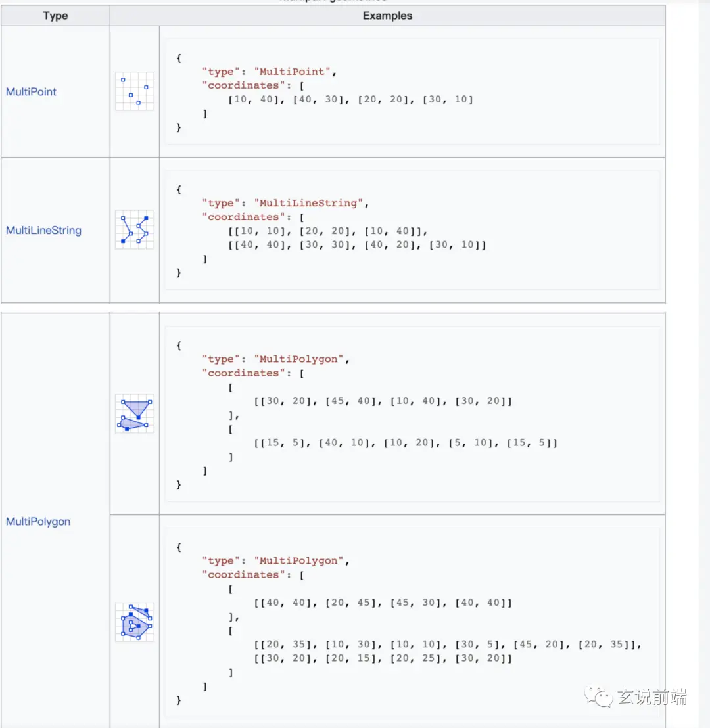
Task: Click the Type column header
Action: click(x=55, y=16)
